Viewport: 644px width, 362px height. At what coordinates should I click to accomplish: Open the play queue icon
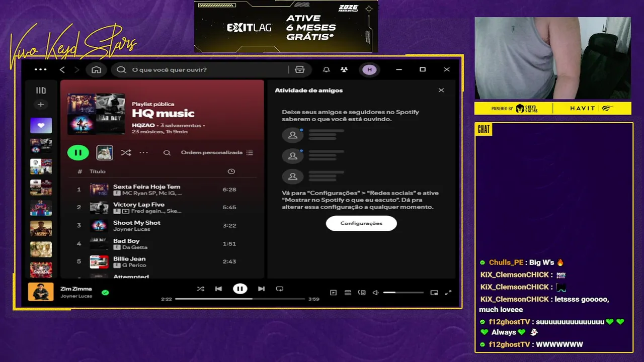pyautogui.click(x=348, y=293)
